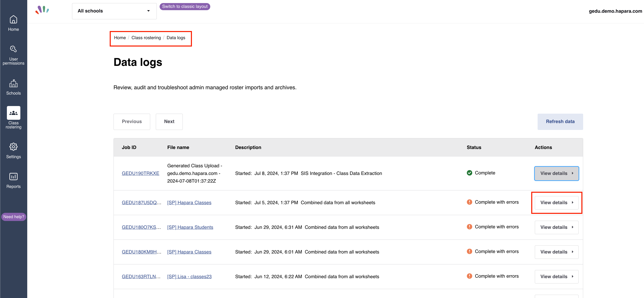Click the Previous page button

(x=132, y=122)
